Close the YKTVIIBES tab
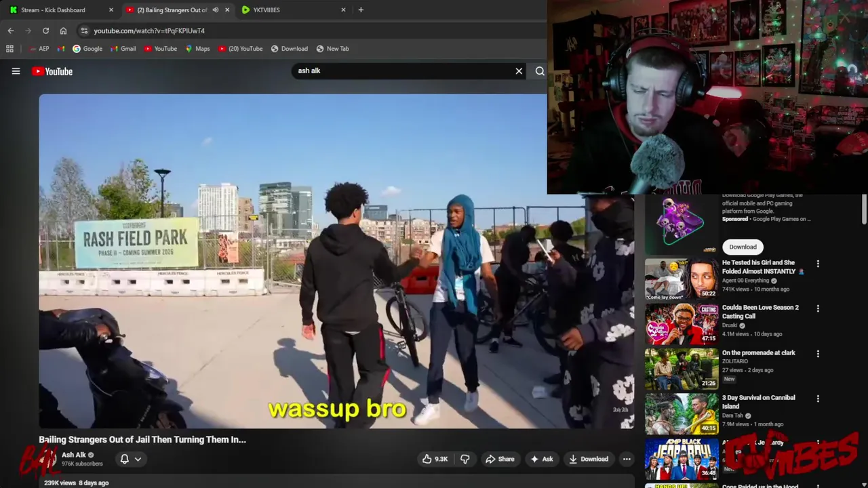The image size is (868, 488). [343, 10]
